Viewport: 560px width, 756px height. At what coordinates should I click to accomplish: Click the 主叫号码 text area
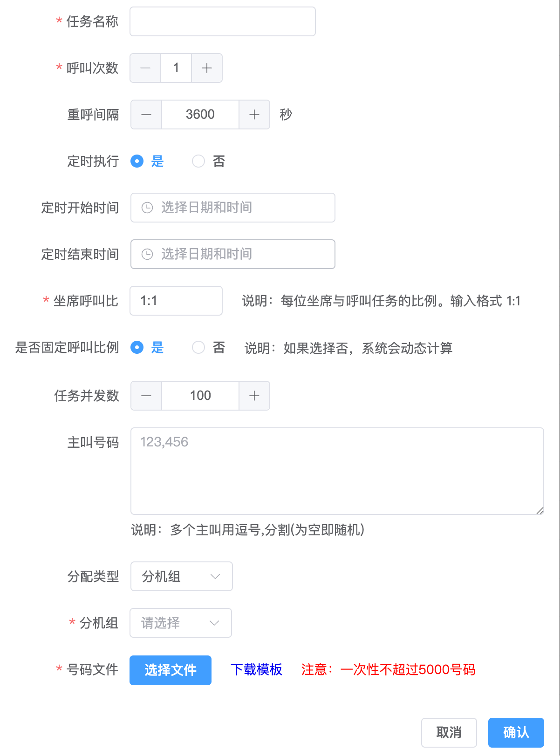pos(337,471)
